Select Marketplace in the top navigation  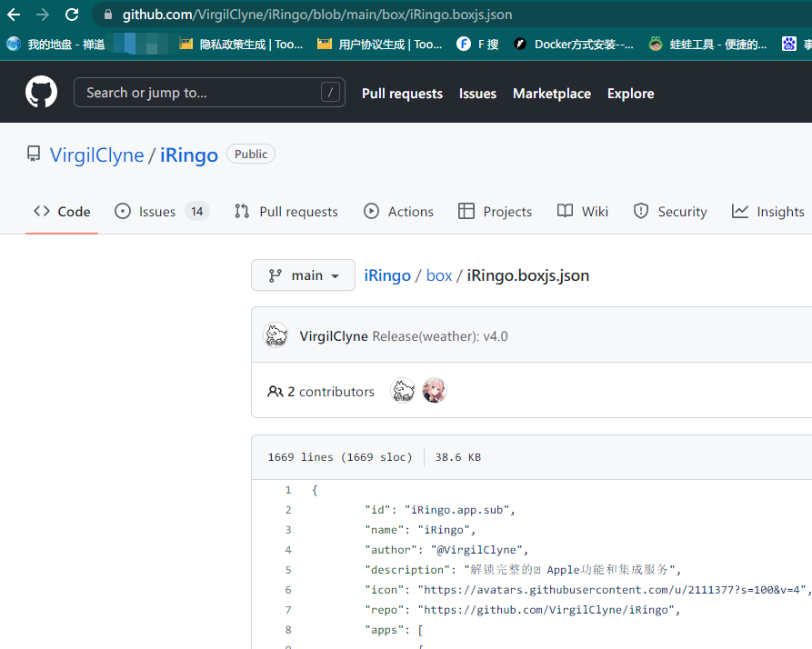click(551, 94)
